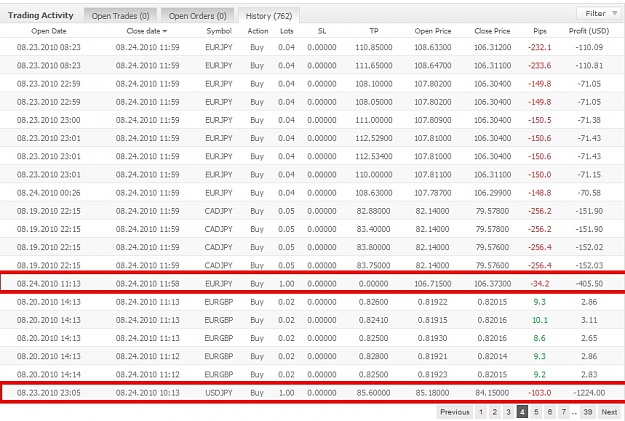The height and width of the screenshot is (421, 625).
Task: Select open date 08.20.2010 14:14
Action: click(49, 374)
